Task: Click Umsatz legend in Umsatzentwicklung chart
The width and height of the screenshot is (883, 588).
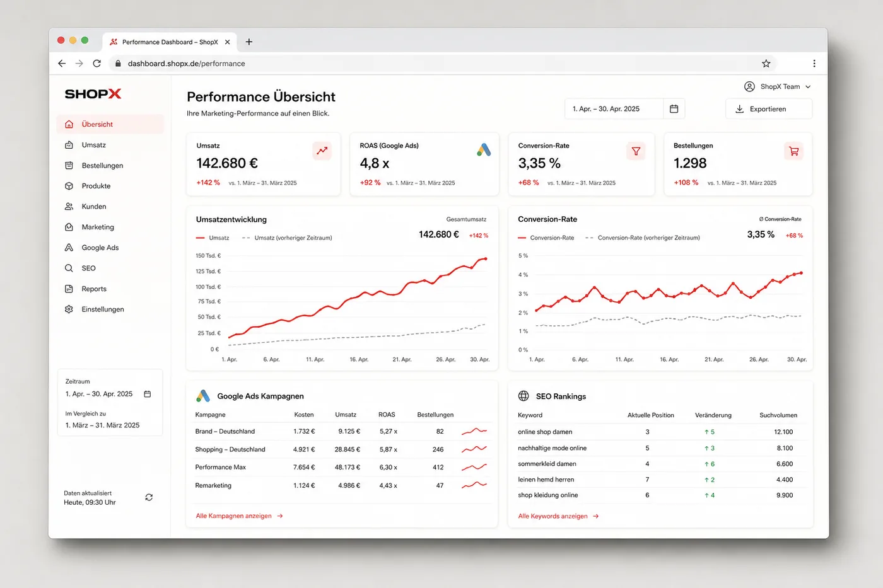Action: click(x=213, y=238)
